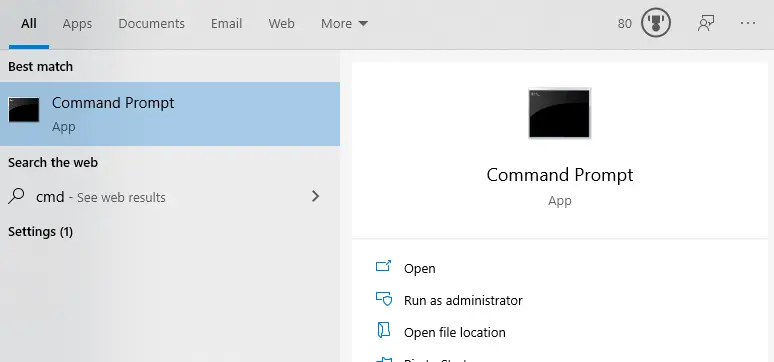The width and height of the screenshot is (774, 362).
Task: Click the Command Prompt title in preview pane
Action: click(x=560, y=175)
